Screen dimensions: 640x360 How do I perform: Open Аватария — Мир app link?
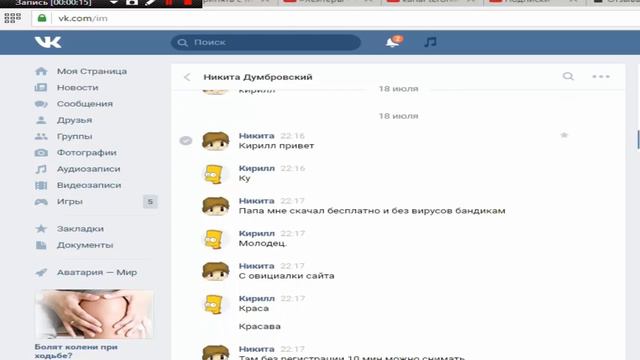[97, 272]
